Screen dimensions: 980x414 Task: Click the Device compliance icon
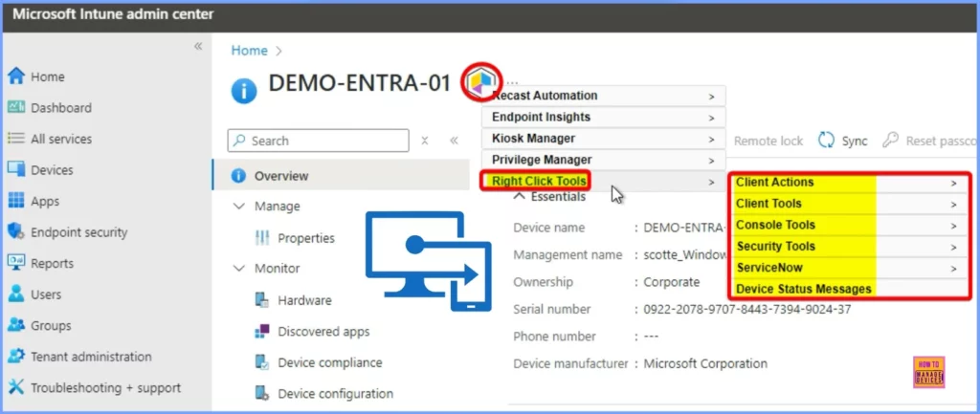point(262,362)
